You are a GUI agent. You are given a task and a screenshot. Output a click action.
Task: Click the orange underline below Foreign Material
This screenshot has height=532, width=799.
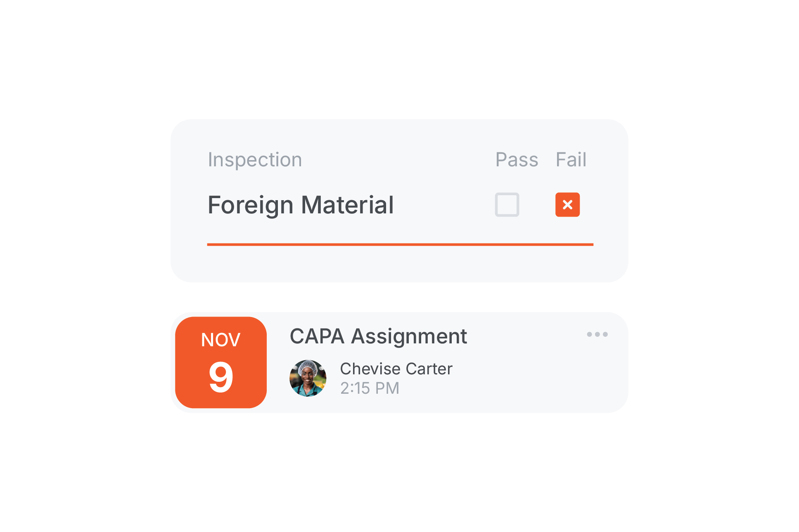(400, 244)
